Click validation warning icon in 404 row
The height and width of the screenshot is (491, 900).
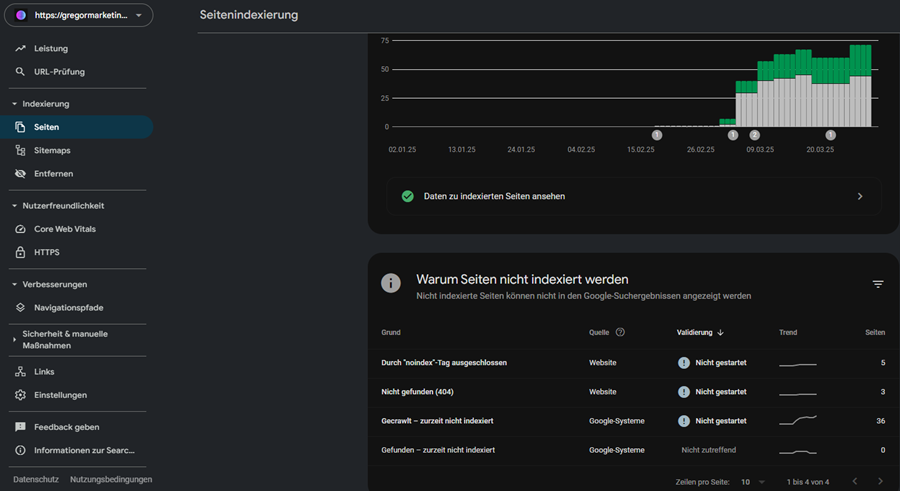coord(684,392)
